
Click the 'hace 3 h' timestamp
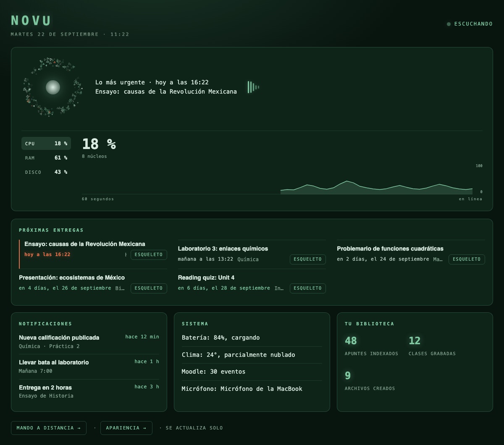click(147, 387)
